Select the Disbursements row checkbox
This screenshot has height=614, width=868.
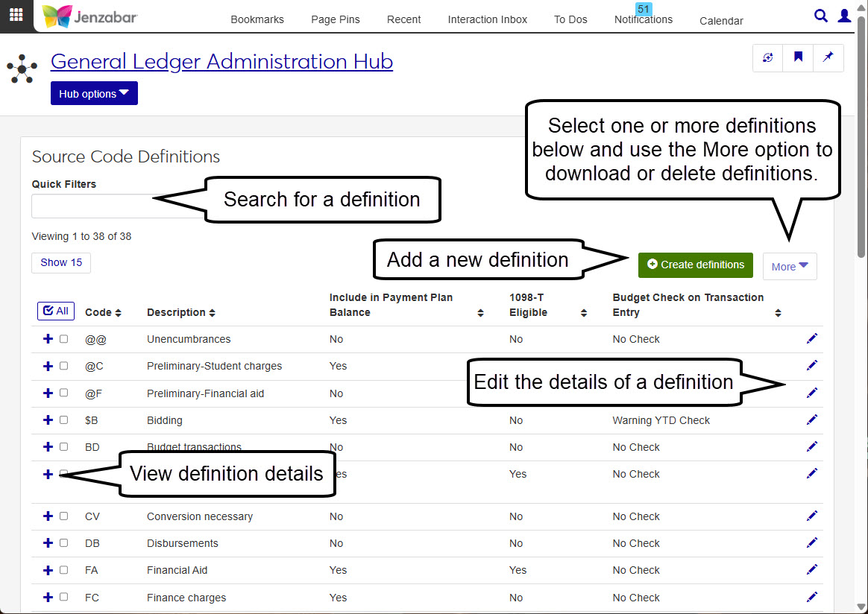[64, 543]
